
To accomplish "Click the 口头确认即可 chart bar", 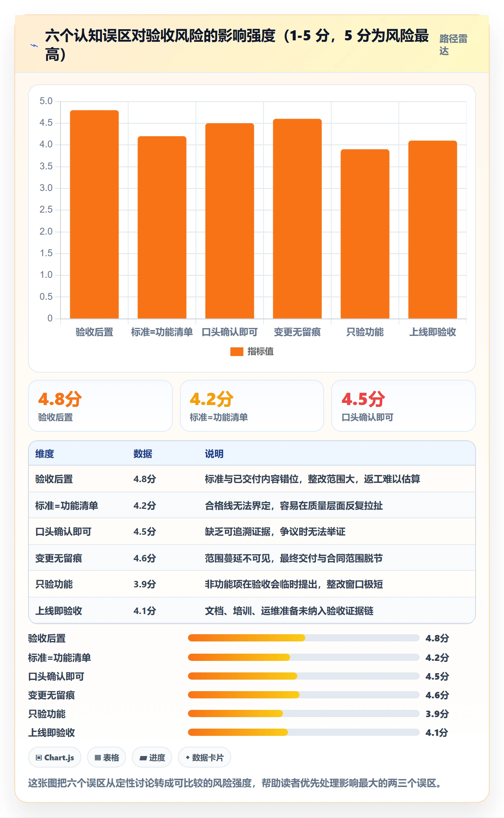I will pyautogui.click(x=230, y=221).
